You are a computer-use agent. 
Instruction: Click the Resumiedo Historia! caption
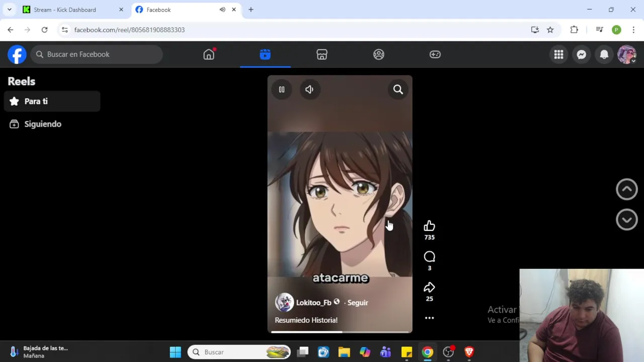306,320
